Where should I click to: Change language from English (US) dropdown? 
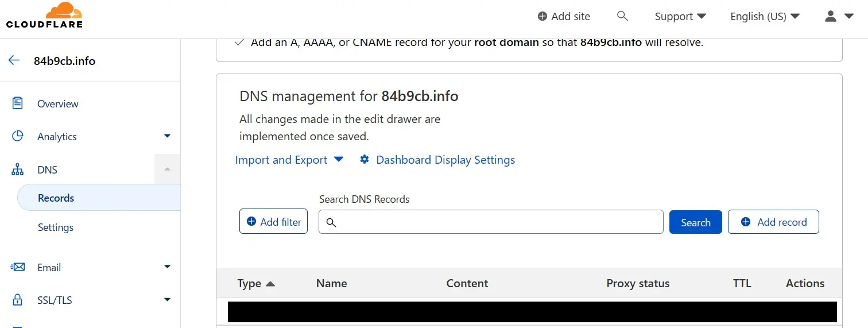click(x=765, y=16)
